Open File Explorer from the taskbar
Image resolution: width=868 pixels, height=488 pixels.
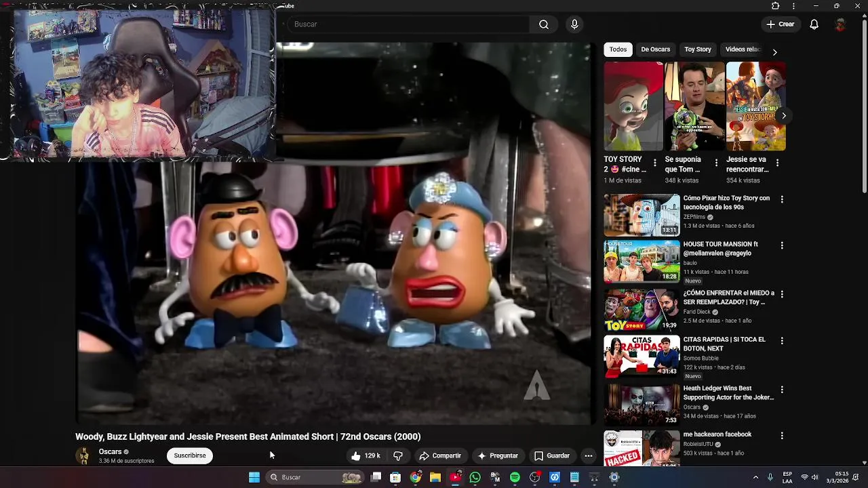click(435, 477)
